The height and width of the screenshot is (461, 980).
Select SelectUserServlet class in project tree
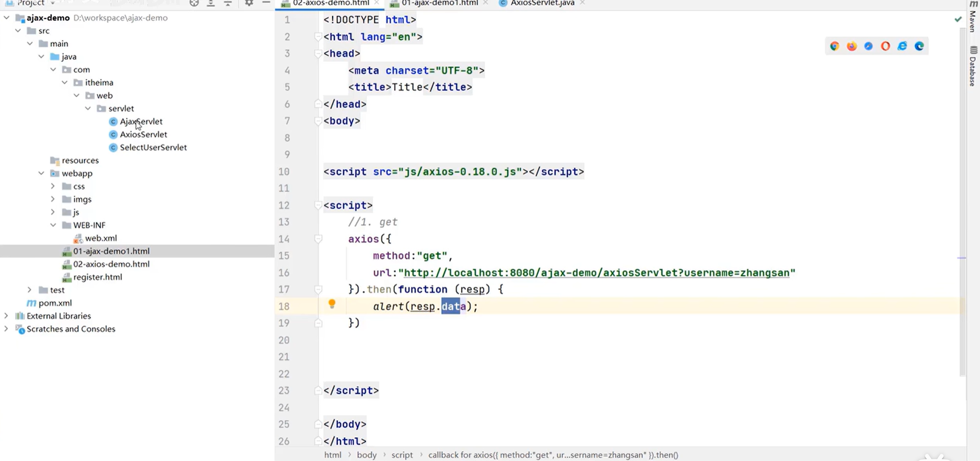coord(153,147)
